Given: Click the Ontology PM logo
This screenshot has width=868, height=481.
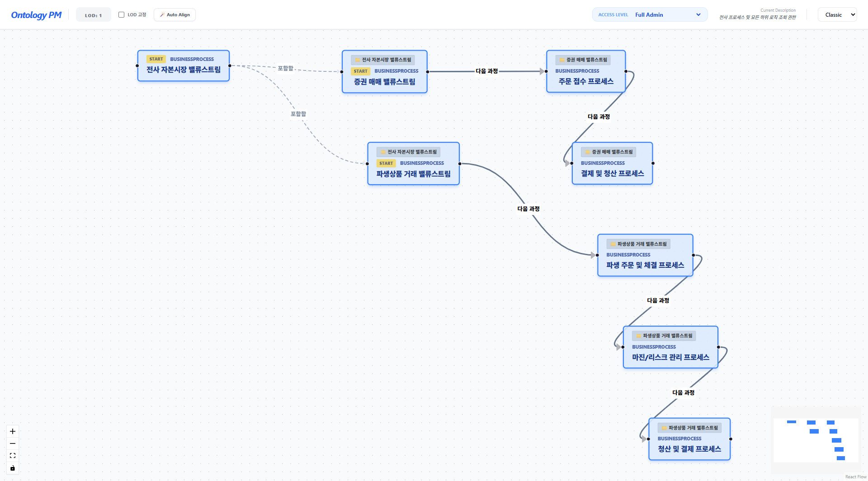Looking at the screenshot, I should click(x=36, y=15).
